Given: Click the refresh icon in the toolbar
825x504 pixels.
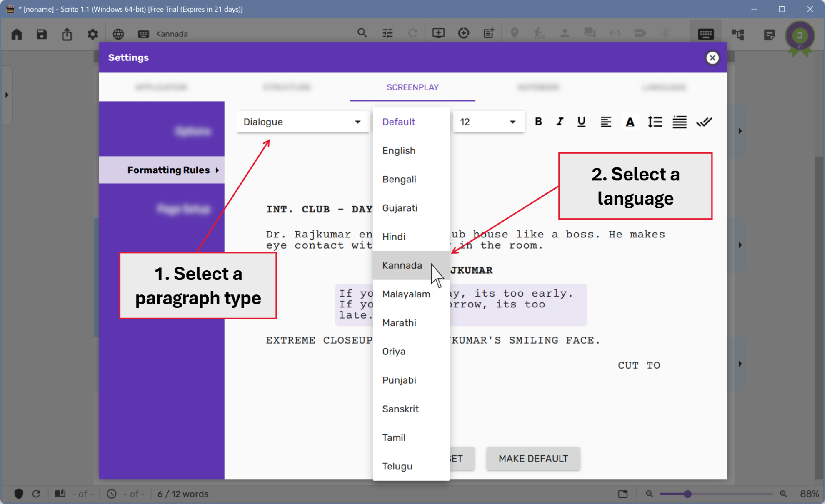Looking at the screenshot, I should pos(413,32).
